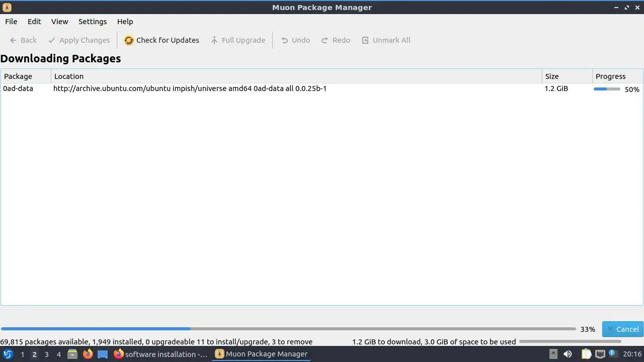Viewport: 644px width, 362px height.
Task: Click the 1.2 GiB size cell
Action: 556,88
